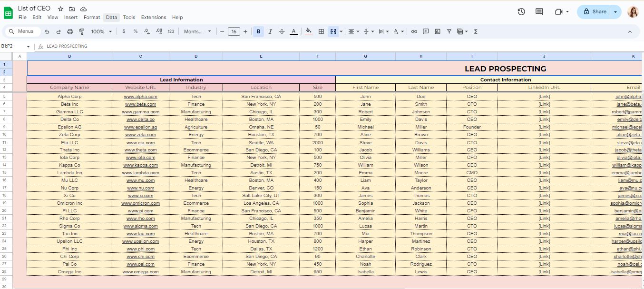Viewport: 644px width, 289px height.
Task: Click the Share button
Action: [595, 11]
